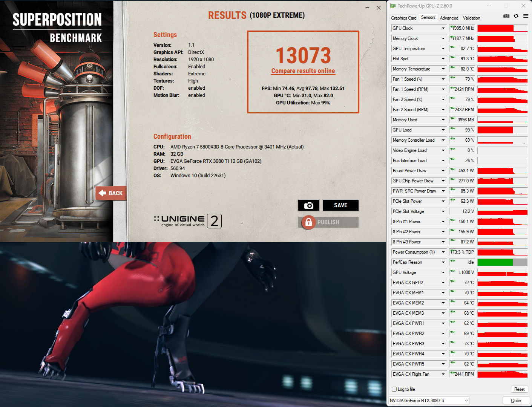Open the GPU Voltage sensor dropdown

coord(443,272)
